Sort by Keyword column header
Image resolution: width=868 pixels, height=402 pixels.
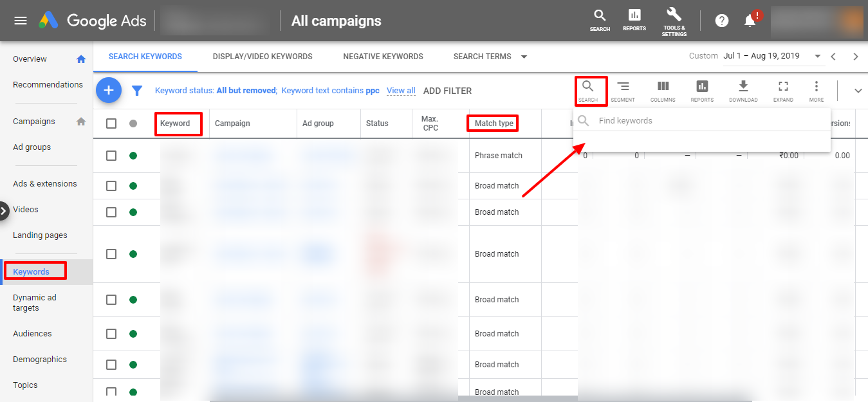pos(175,123)
